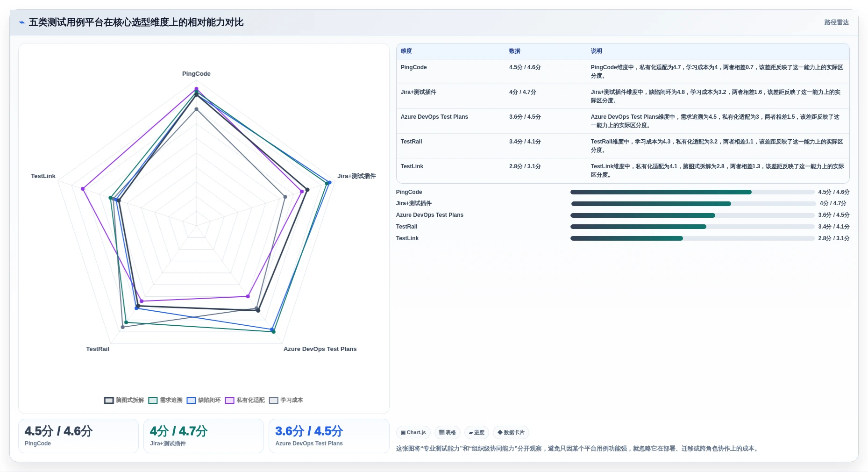868x472 pixels.
Task: Select the TestRail table row name
Action: (411, 142)
